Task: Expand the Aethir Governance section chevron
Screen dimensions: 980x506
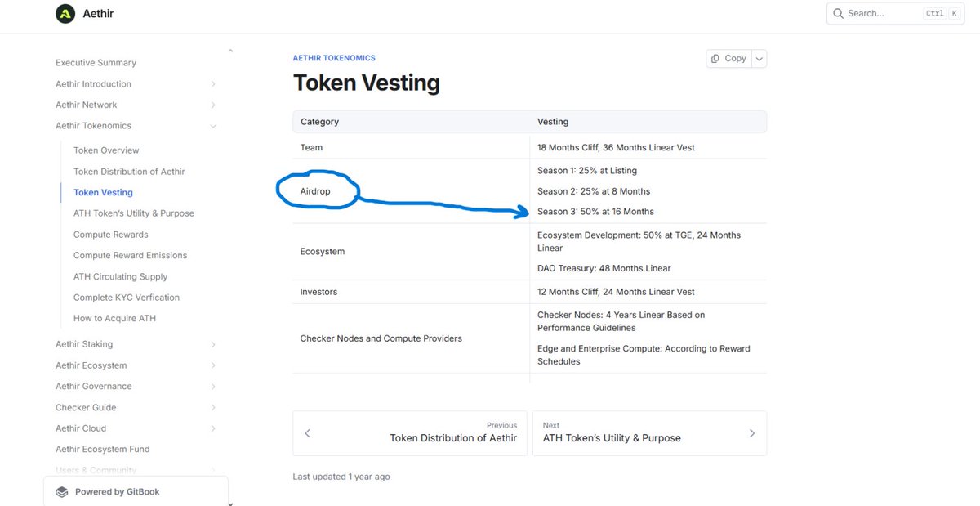Action: pos(213,386)
